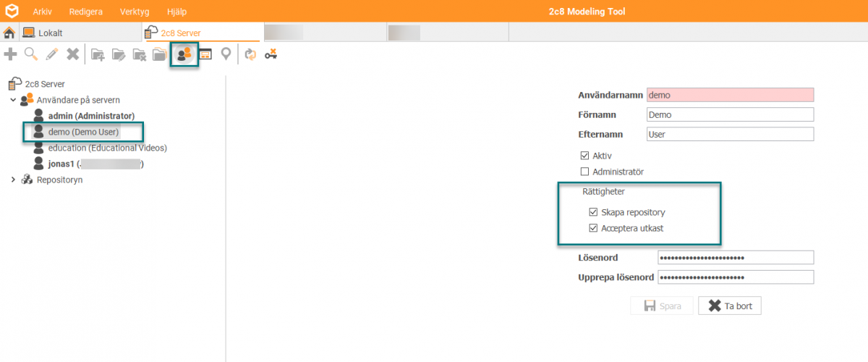Go to the home icon tab
This screenshot has height=362, width=868.
[9, 33]
